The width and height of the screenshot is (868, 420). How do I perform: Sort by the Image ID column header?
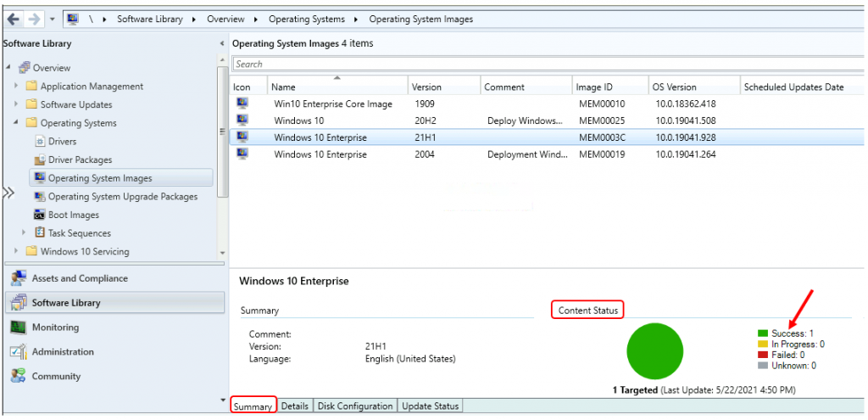[x=610, y=87]
